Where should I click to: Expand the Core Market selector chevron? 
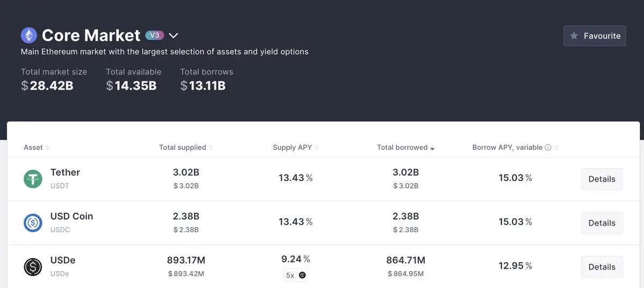point(173,36)
